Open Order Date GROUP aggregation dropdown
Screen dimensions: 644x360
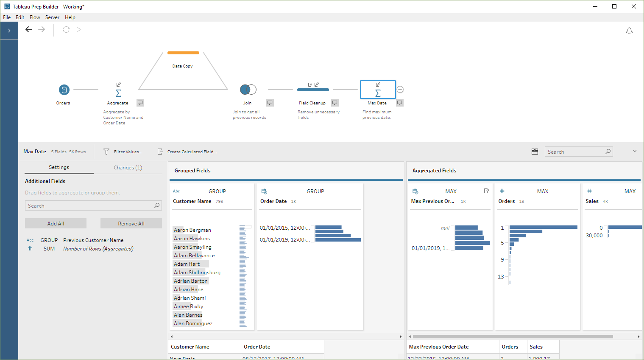click(315, 191)
